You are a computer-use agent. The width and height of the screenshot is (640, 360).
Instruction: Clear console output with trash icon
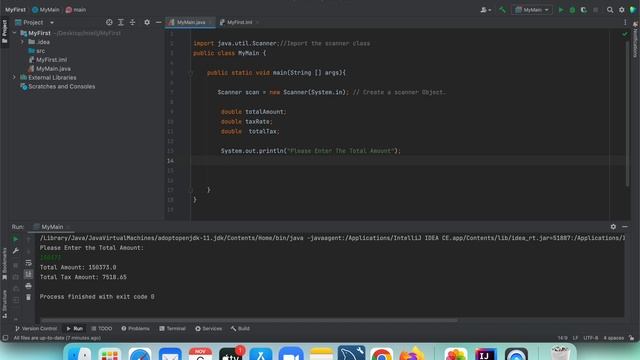click(28, 297)
